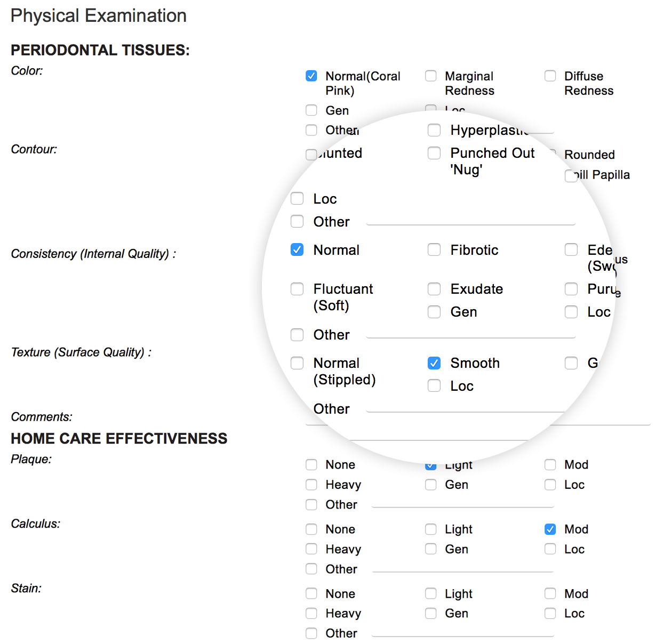This screenshot has width=672, height=644.
Task: Tick Light in the Calculus section
Action: 431,529
